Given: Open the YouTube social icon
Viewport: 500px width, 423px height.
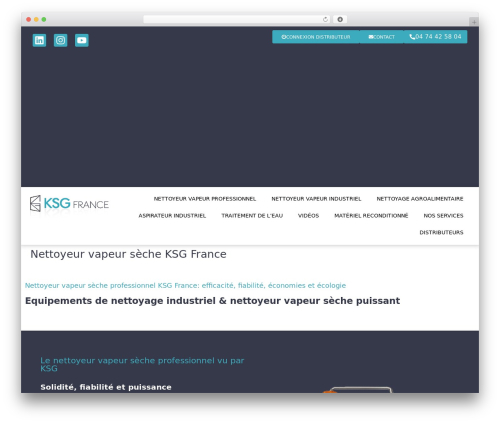Looking at the screenshot, I should point(82,40).
